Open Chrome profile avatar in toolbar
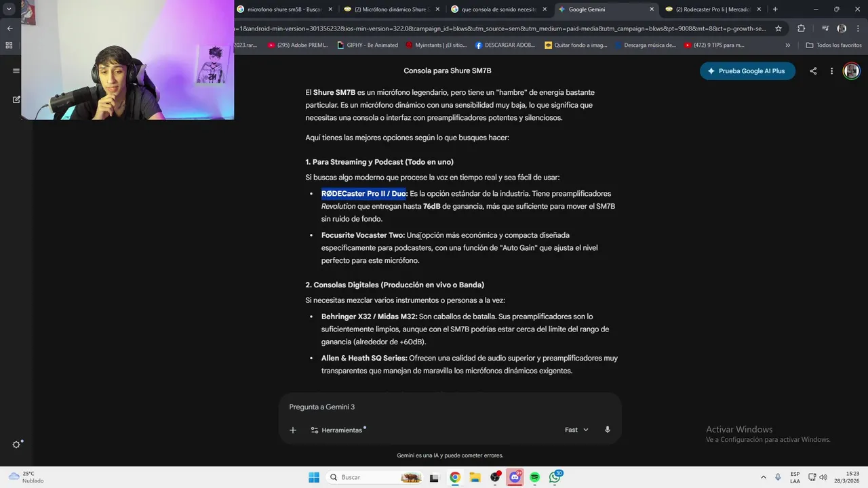Screen dimensions: 868x488 (x=842, y=28)
